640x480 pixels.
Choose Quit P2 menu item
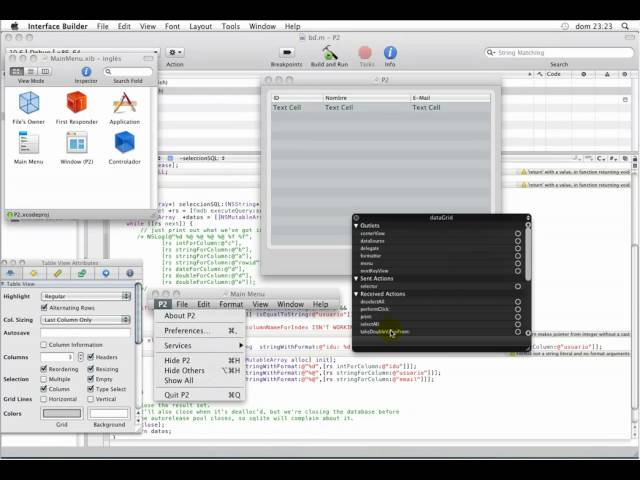coord(200,395)
